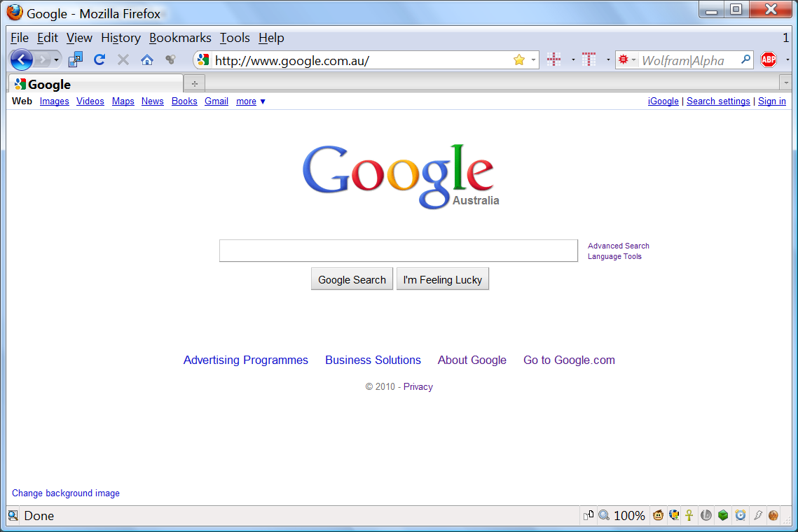Image resolution: width=798 pixels, height=532 pixels.
Task: Open the search engine selector dropdown
Action: pos(627,60)
